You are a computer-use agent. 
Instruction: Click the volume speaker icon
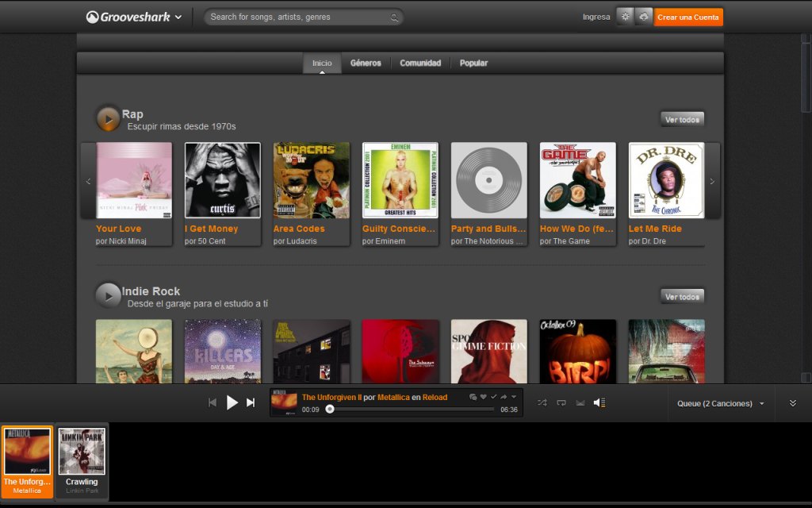[599, 402]
